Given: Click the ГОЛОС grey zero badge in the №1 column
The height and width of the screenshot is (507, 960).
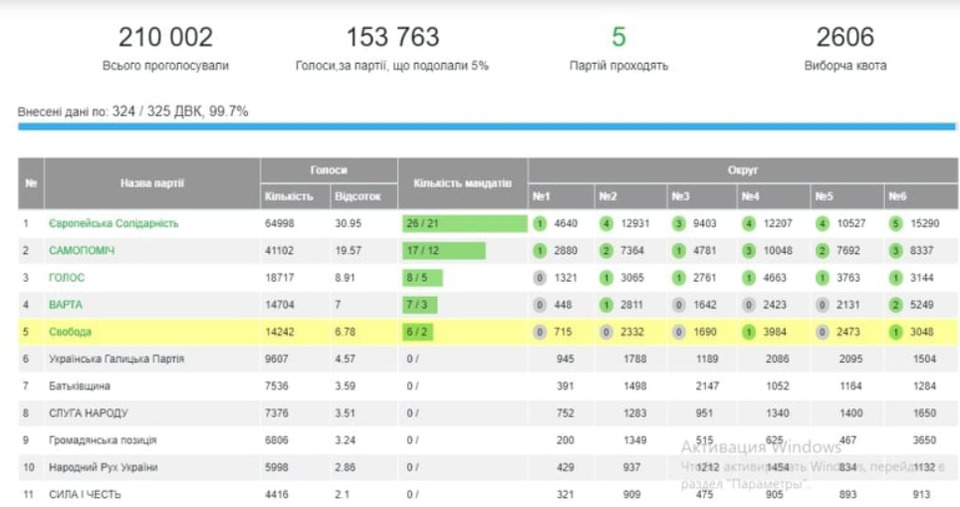Looking at the screenshot, I should (539, 278).
